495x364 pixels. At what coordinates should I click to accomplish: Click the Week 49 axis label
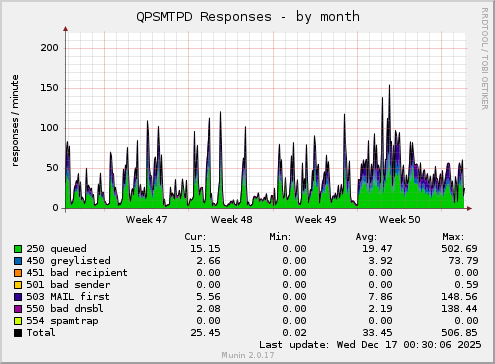point(315,220)
